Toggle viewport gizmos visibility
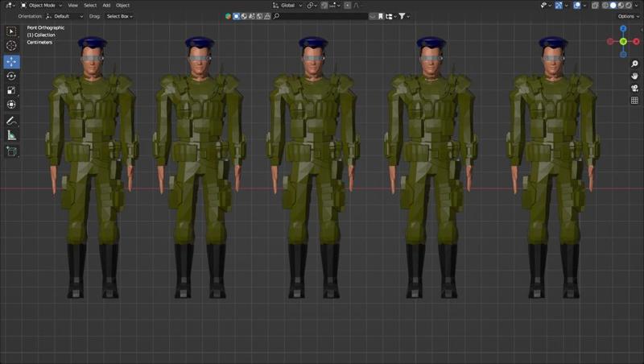 tap(559, 6)
